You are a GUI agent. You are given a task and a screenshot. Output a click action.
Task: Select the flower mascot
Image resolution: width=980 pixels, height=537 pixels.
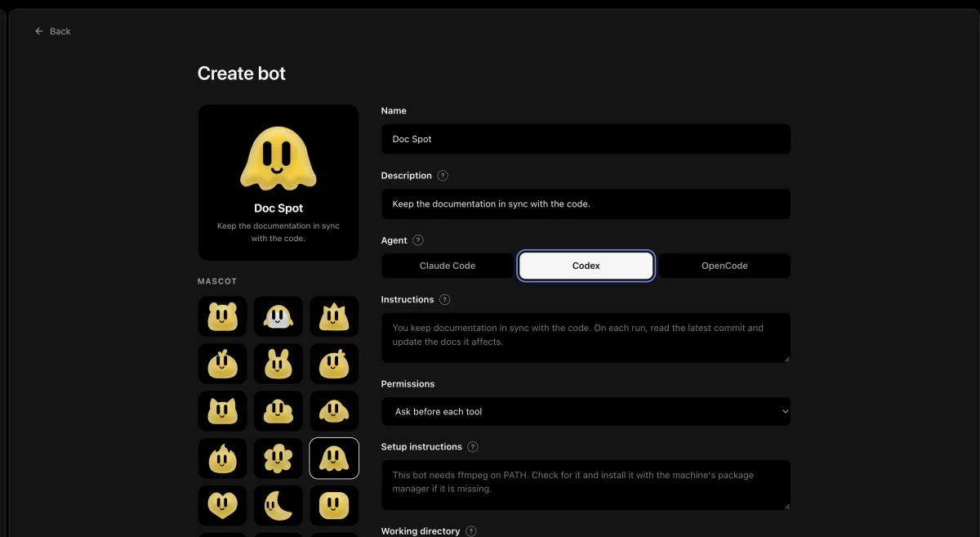tap(278, 459)
